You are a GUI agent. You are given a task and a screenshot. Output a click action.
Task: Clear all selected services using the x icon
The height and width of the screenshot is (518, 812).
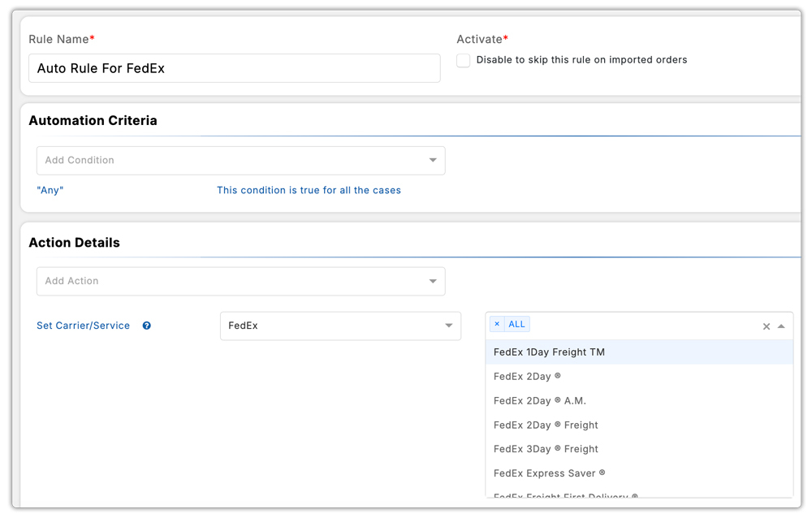point(766,326)
